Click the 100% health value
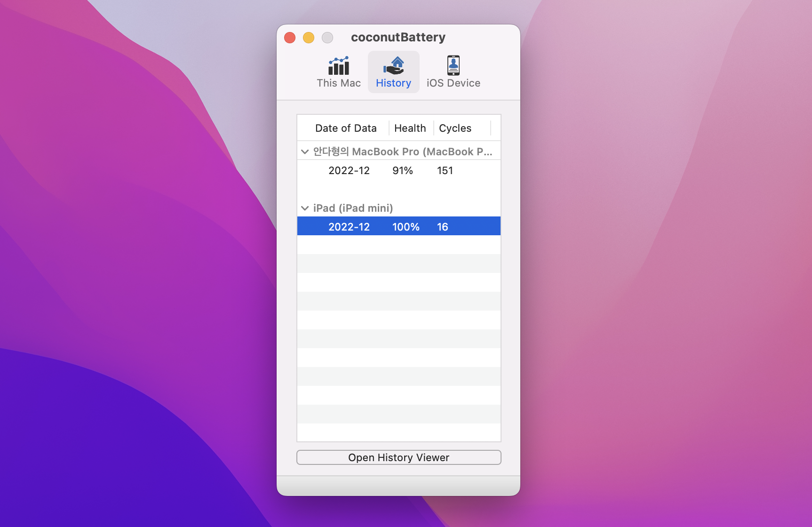 click(x=406, y=227)
